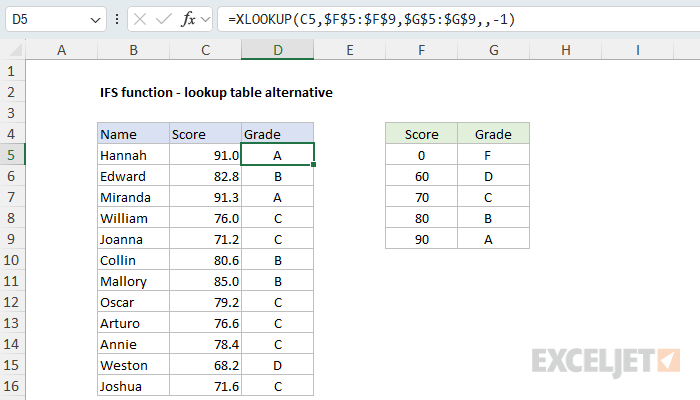Click the Select All corner triangle

pyautogui.click(x=15, y=50)
